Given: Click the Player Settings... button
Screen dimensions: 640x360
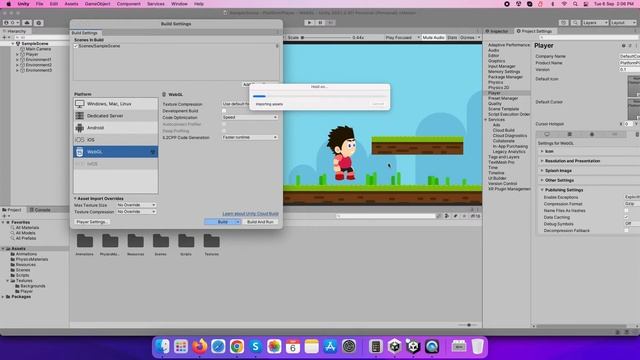Looking at the screenshot, I should (x=92, y=222).
